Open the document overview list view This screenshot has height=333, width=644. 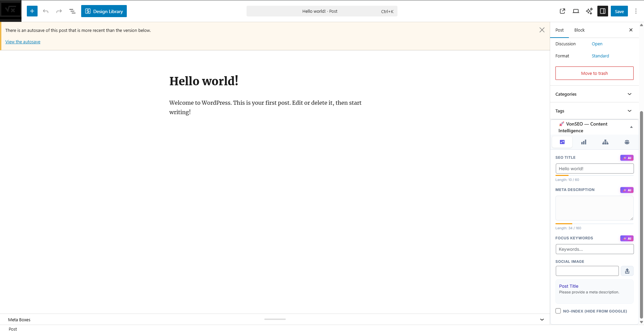point(72,11)
